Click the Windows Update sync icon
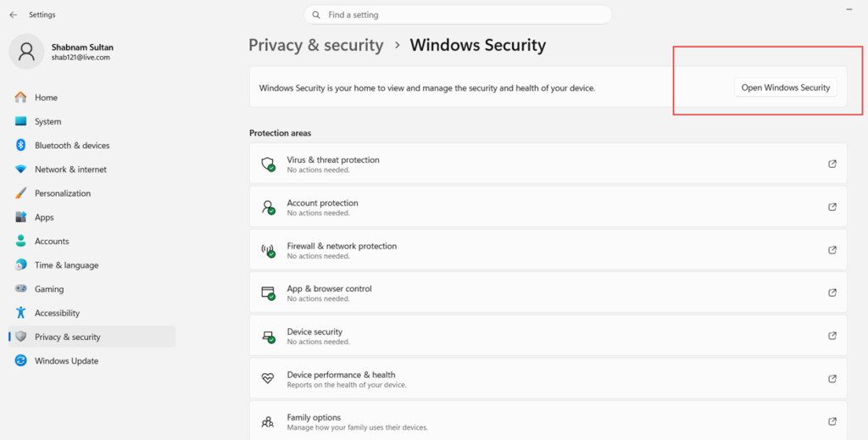868x440 pixels. tap(20, 361)
